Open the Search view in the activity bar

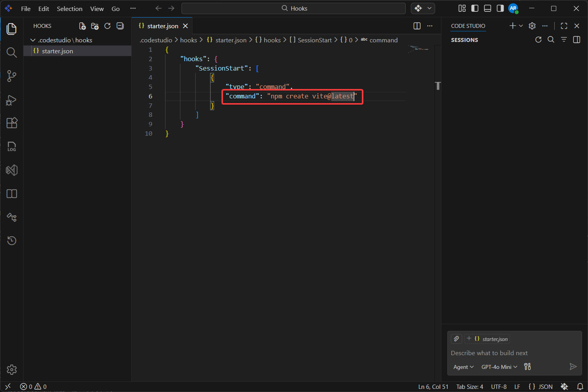pyautogui.click(x=11, y=53)
